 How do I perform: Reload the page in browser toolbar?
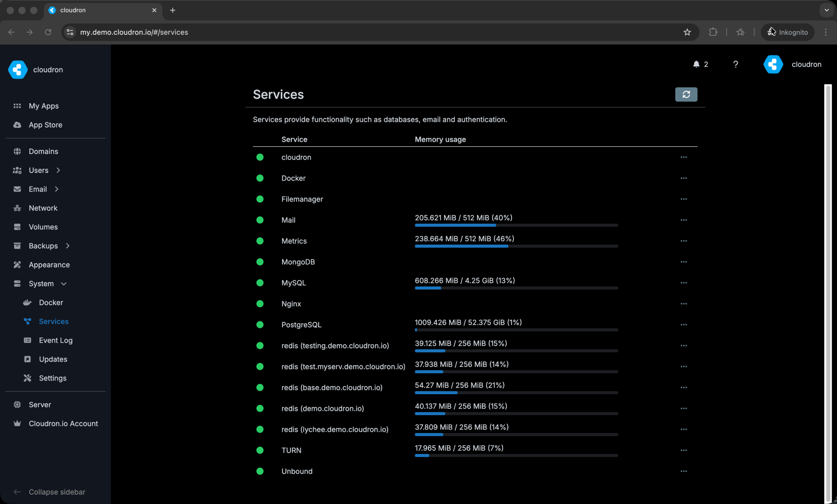coord(48,32)
